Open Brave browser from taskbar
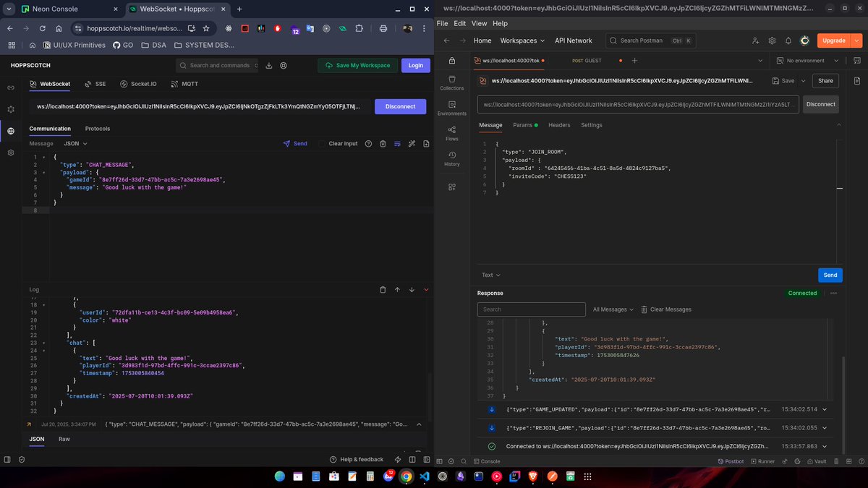This screenshot has height=488, width=868. click(533, 476)
